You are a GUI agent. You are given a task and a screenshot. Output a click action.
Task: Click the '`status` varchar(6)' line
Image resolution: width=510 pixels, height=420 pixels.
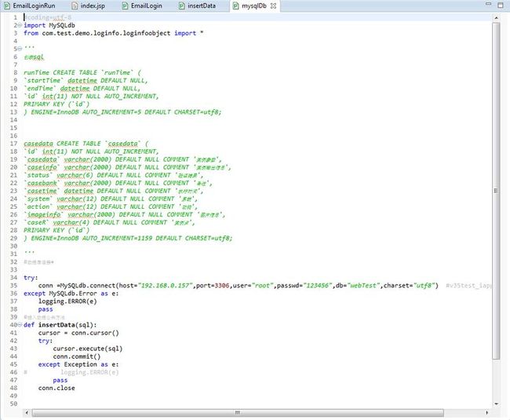click(x=114, y=175)
